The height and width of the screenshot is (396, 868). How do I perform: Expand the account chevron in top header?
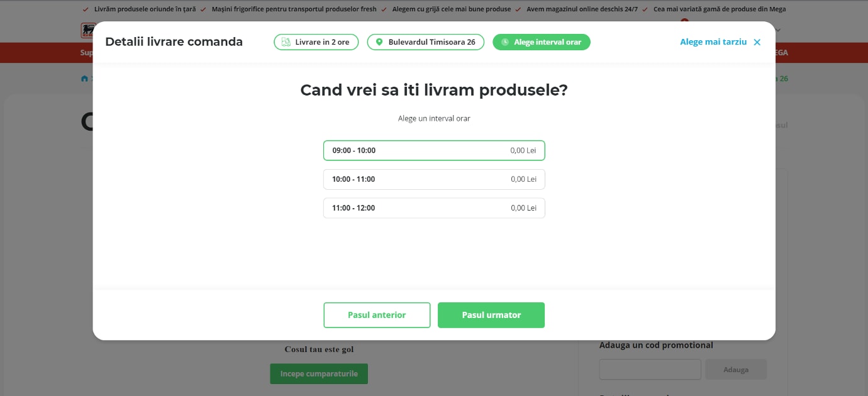point(779,30)
